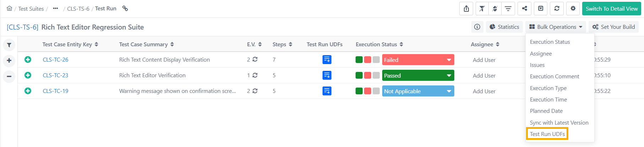The height and width of the screenshot is (147, 644).
Task: Click Set Your Build button
Action: click(613, 27)
